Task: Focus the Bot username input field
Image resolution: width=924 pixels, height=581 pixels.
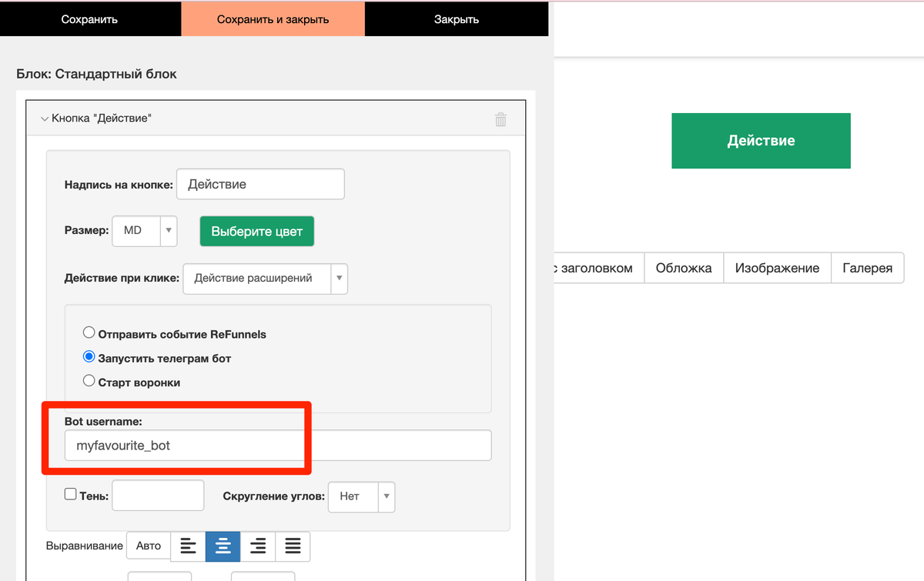Action: [x=278, y=445]
